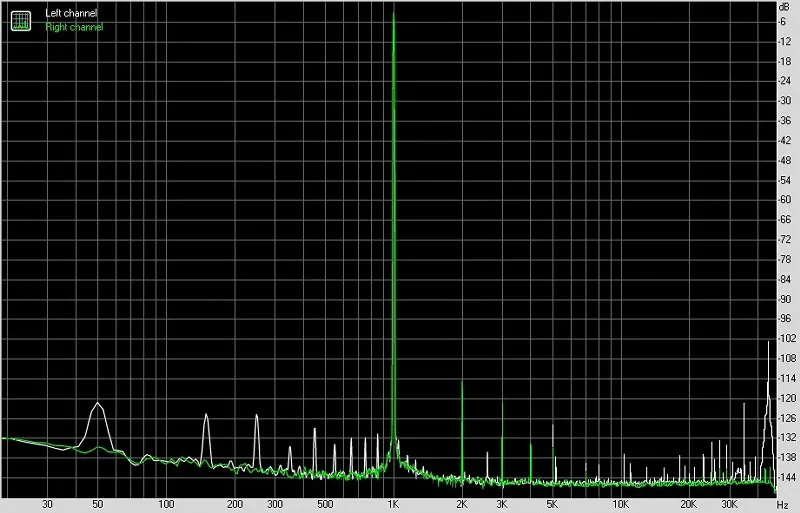Click the "5K" frequency axis label
Viewport: 800px width, 513px height.
(552, 504)
